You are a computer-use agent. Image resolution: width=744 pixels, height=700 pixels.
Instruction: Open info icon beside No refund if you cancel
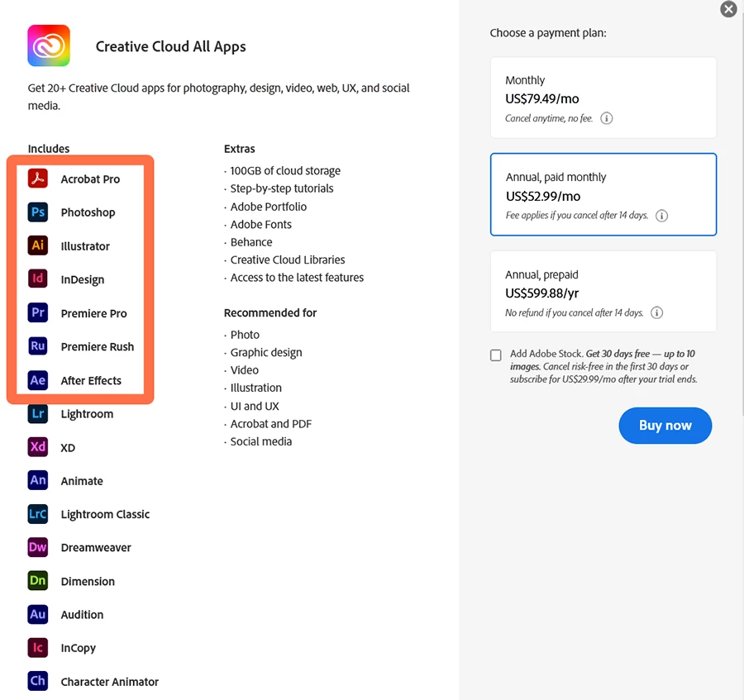pos(656,312)
